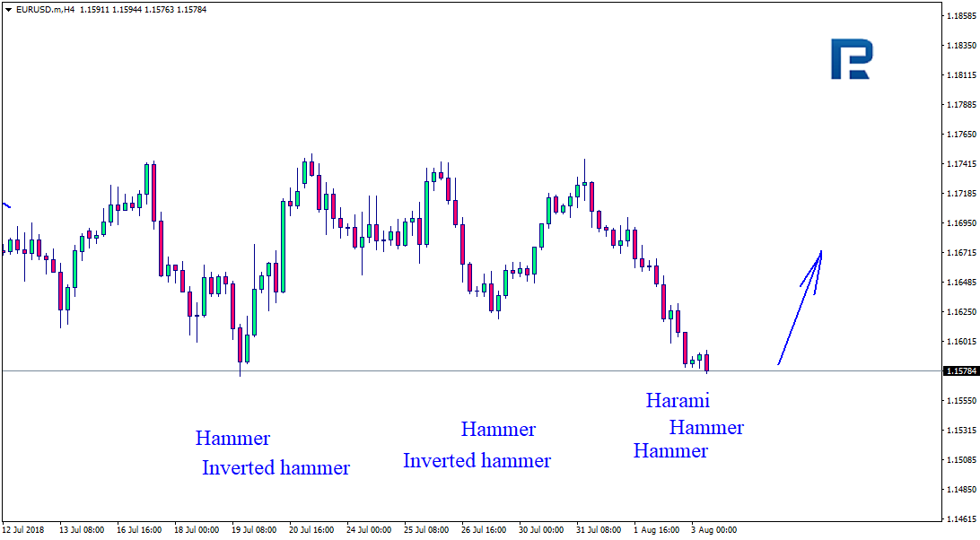This screenshot has height=540, width=980.
Task: Click the Hammer label directly below Harami
Action: [706, 428]
